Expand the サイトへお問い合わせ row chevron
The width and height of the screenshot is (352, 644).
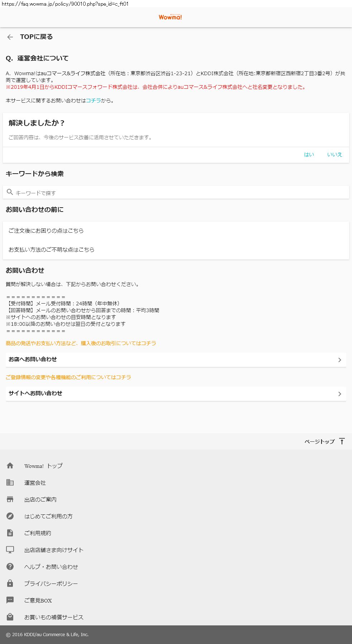(339, 394)
